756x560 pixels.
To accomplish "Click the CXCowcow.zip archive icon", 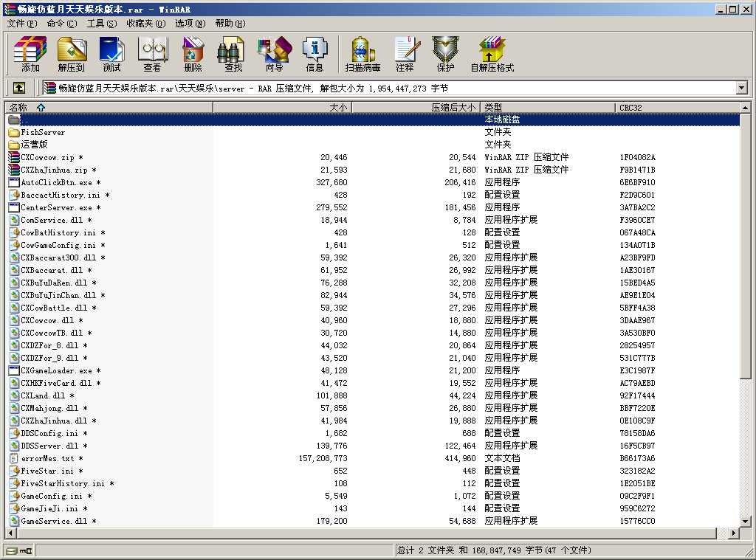I will pyautogui.click(x=13, y=157).
